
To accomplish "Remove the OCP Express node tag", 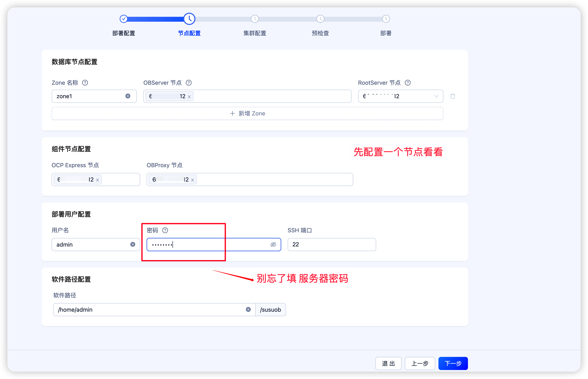I will click(98, 180).
